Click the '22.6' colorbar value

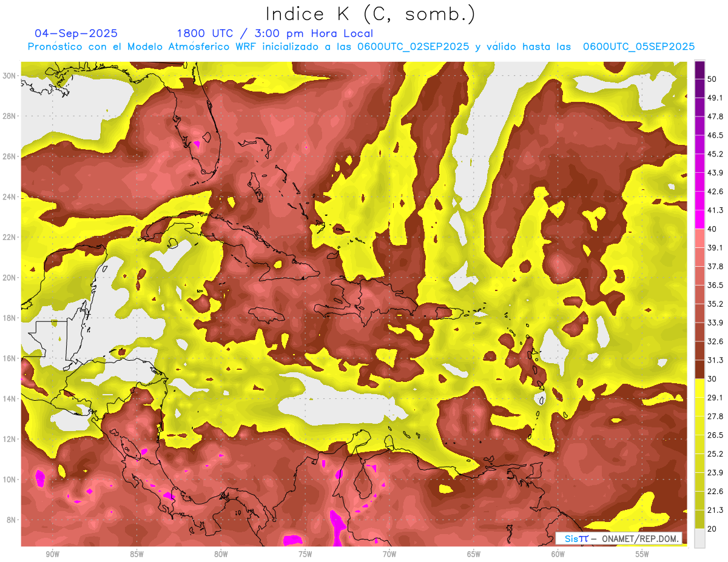(716, 492)
